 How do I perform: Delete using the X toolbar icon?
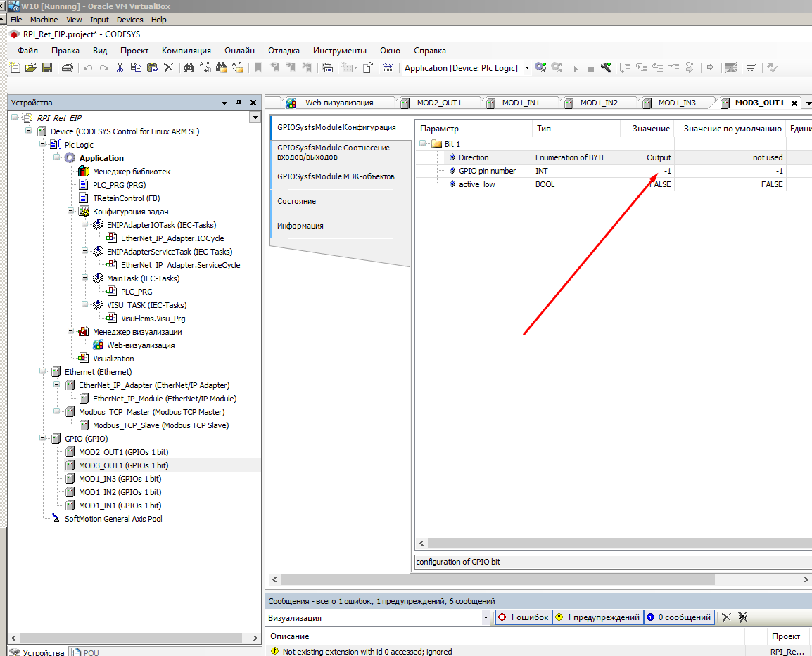pyautogui.click(x=168, y=67)
